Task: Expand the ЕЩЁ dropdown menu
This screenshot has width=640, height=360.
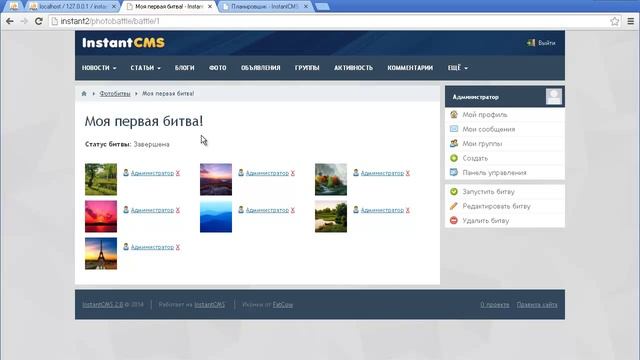Action: (x=458, y=68)
